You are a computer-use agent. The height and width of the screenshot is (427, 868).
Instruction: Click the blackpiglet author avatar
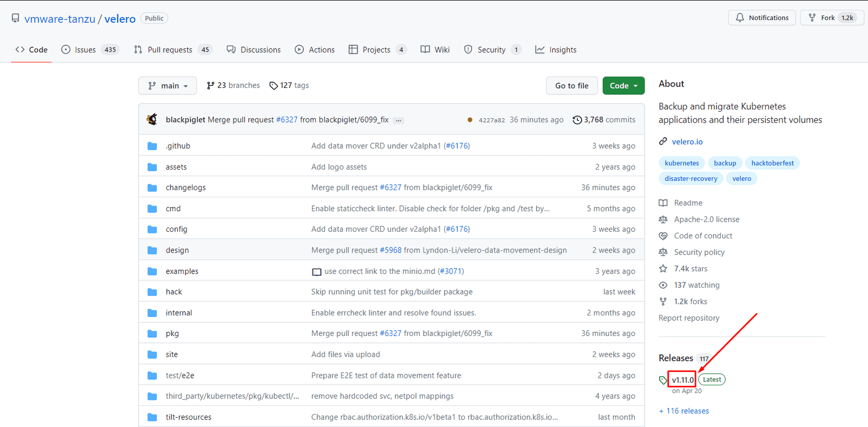(152, 119)
